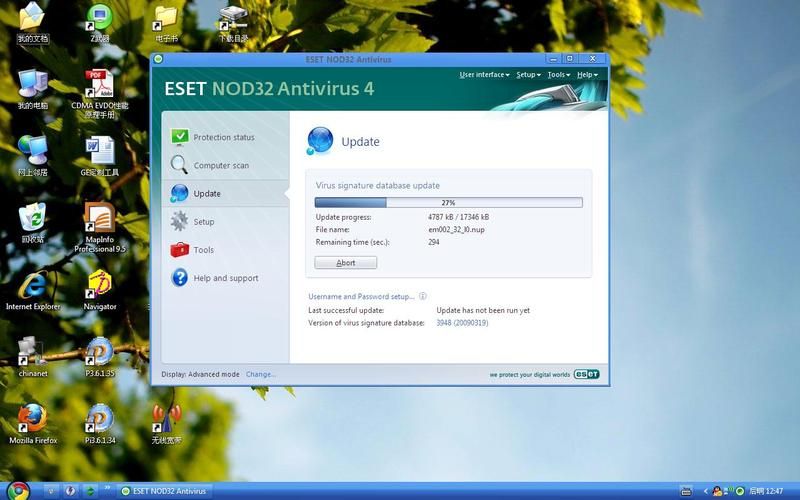The image size is (800, 500).
Task: Open Help and support icon
Action: (179, 278)
